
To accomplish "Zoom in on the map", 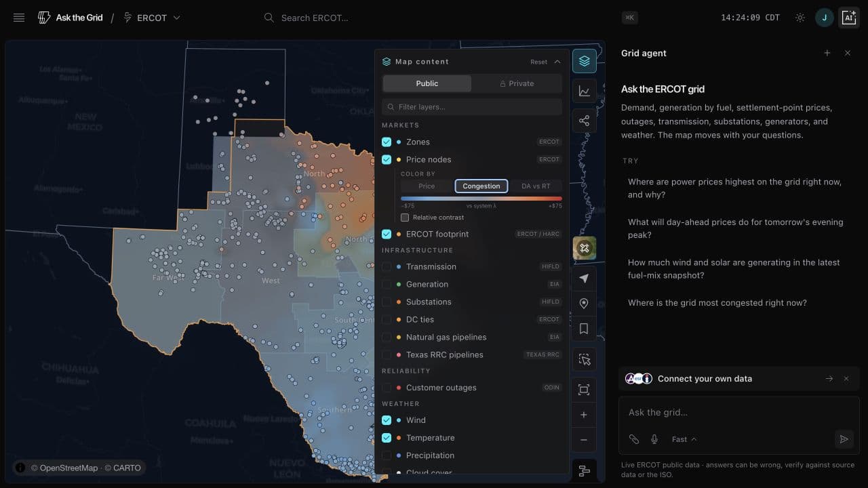I will pyautogui.click(x=585, y=415).
